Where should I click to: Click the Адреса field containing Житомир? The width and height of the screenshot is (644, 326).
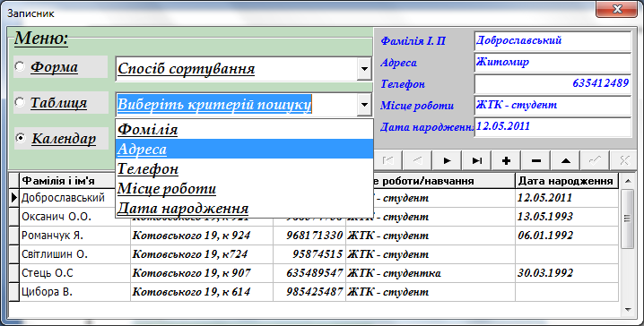(553, 63)
